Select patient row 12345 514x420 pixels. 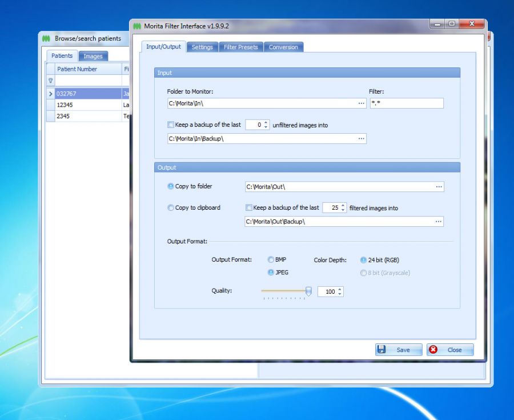point(89,105)
